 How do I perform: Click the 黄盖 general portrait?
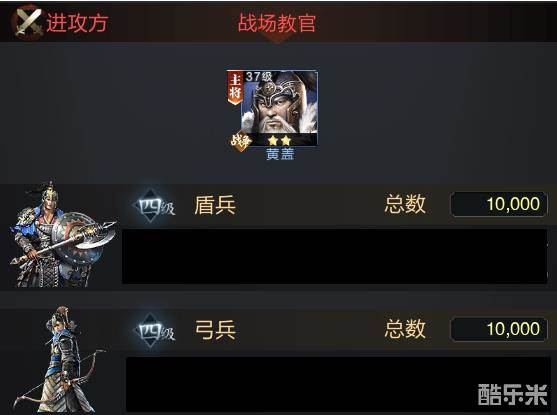pyautogui.click(x=272, y=108)
